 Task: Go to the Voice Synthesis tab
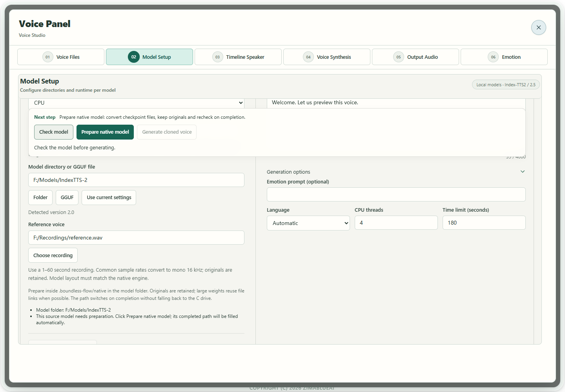[x=327, y=57]
